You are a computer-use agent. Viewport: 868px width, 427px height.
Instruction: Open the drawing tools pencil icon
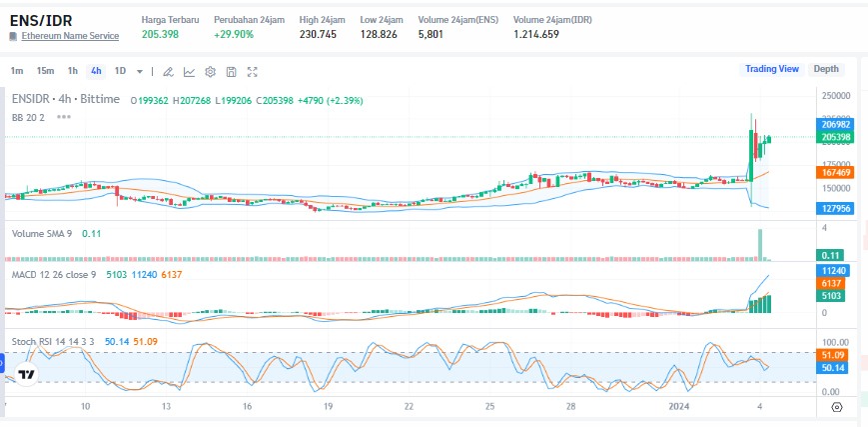click(168, 72)
